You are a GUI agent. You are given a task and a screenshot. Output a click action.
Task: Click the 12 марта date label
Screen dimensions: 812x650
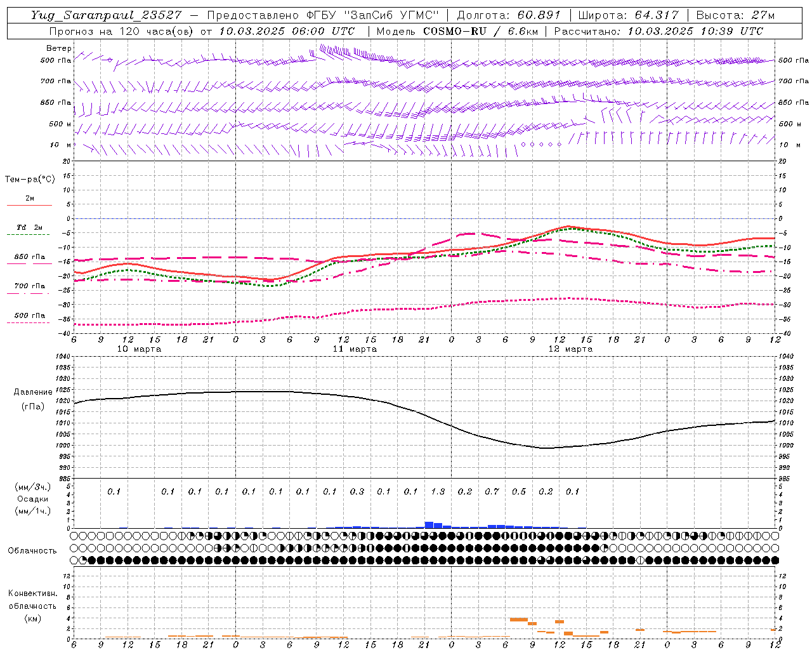[570, 349]
